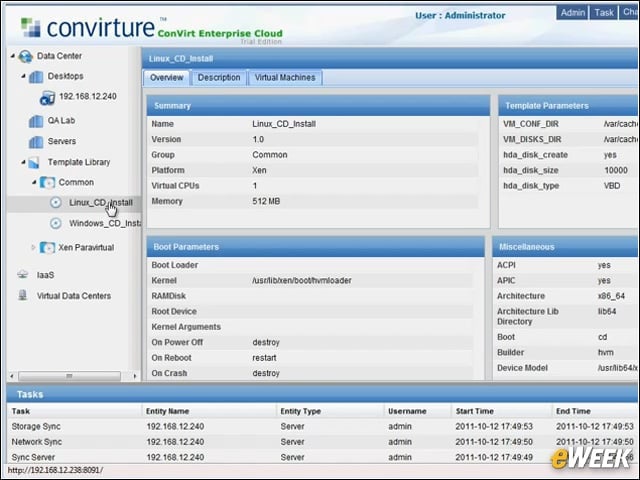Sort by Start Time column header
This screenshot has height=480, width=640.
501,411
